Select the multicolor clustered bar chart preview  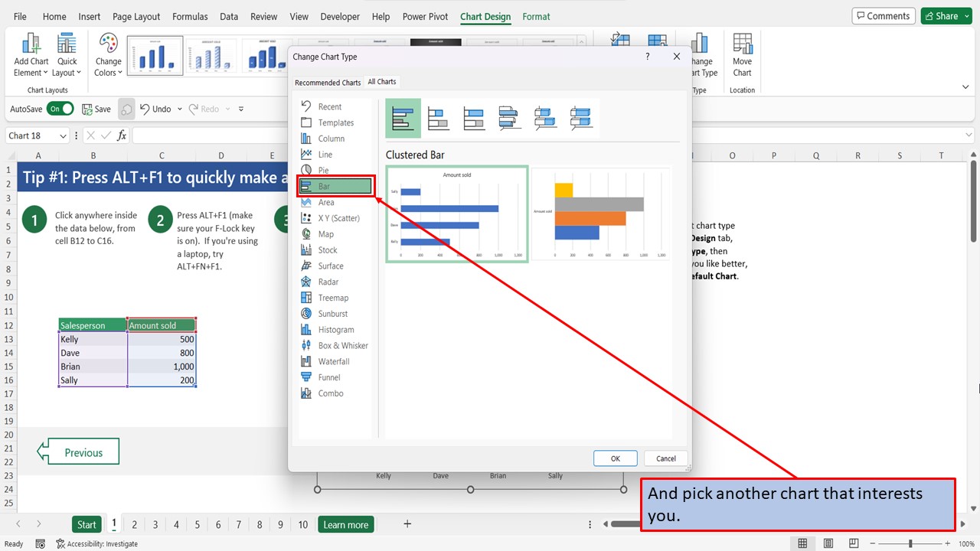point(601,215)
